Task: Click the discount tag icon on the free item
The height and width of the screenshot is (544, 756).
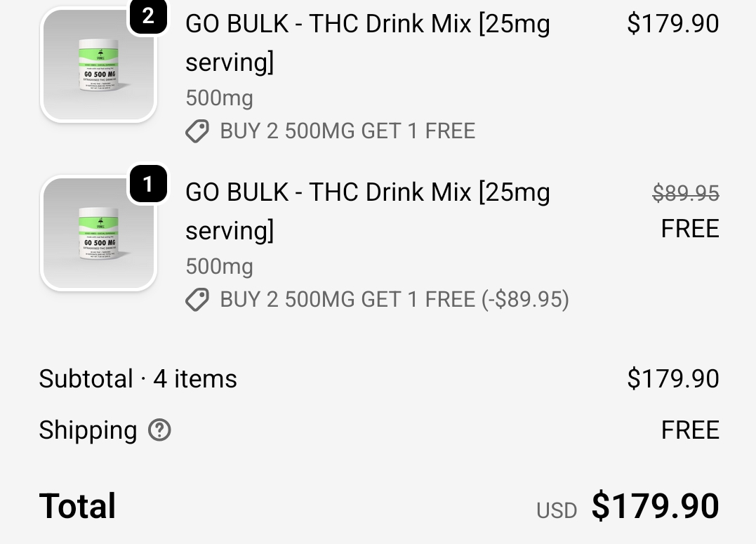Action: [x=197, y=300]
